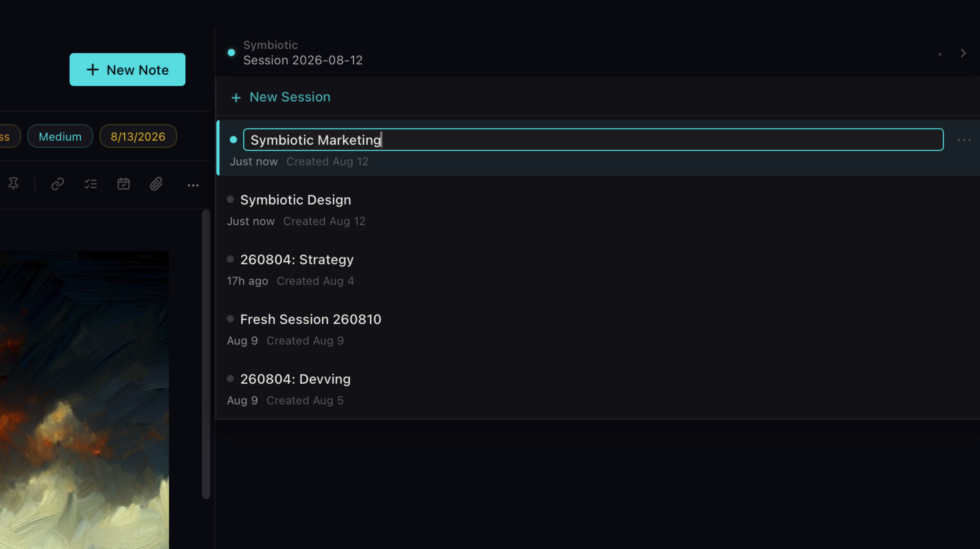Click the right chevron in the session header

[x=963, y=53]
